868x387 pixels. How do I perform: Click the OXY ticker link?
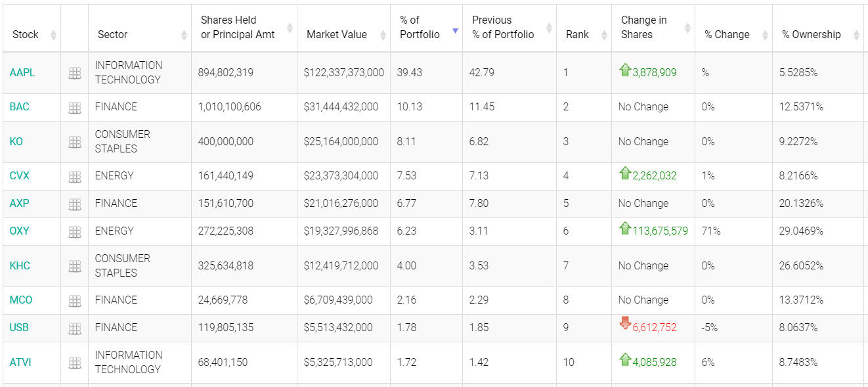pyautogui.click(x=20, y=231)
